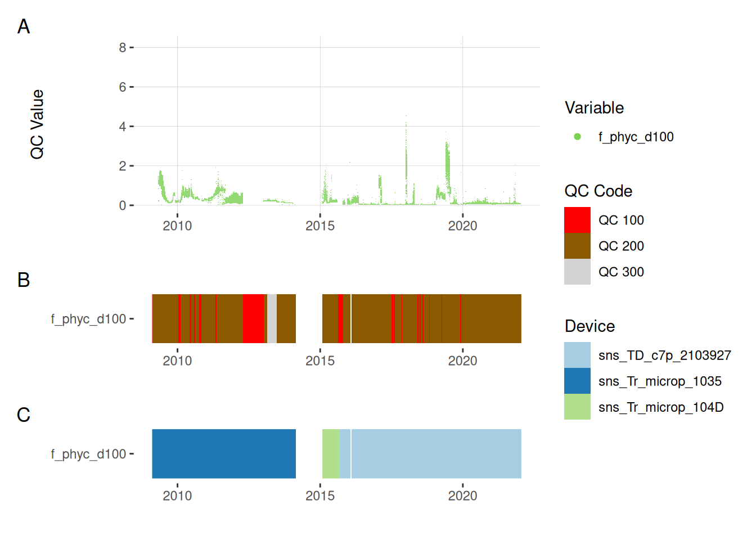Viewport: 756px width, 540px height.
Task: Click the red QC 100 legend swatch
Action: [x=577, y=220]
